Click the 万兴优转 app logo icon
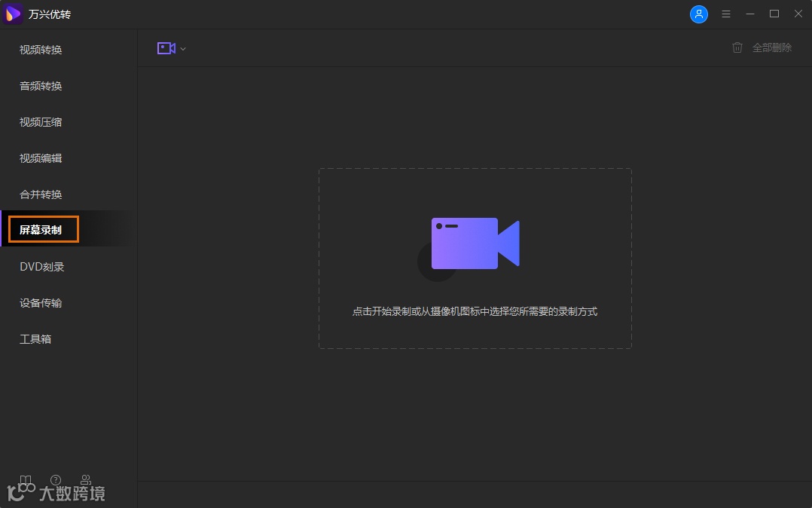Image resolution: width=812 pixels, height=508 pixels. pyautogui.click(x=12, y=14)
